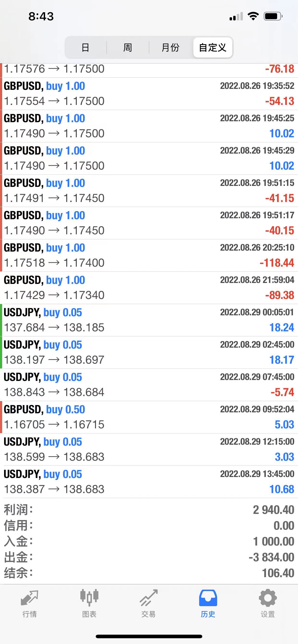Open USDJPY trade closed at 00:05:01

(149, 320)
